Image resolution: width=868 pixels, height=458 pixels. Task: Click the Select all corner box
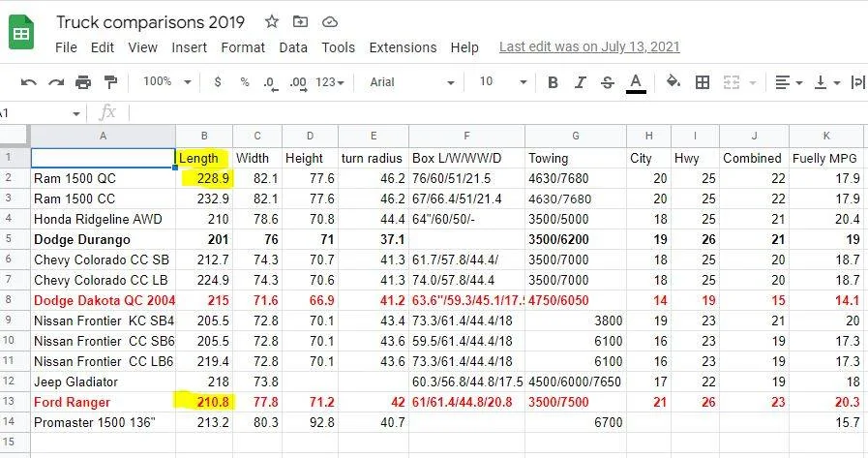(15, 136)
